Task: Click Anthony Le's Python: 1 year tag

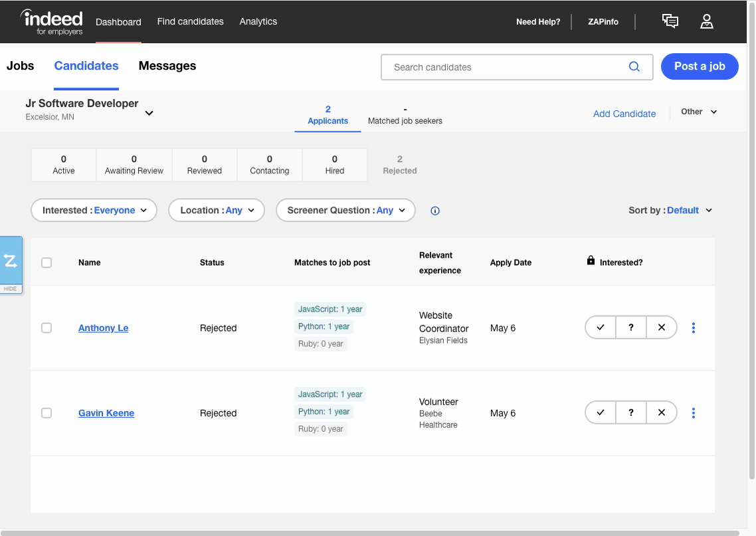Action: coord(324,326)
